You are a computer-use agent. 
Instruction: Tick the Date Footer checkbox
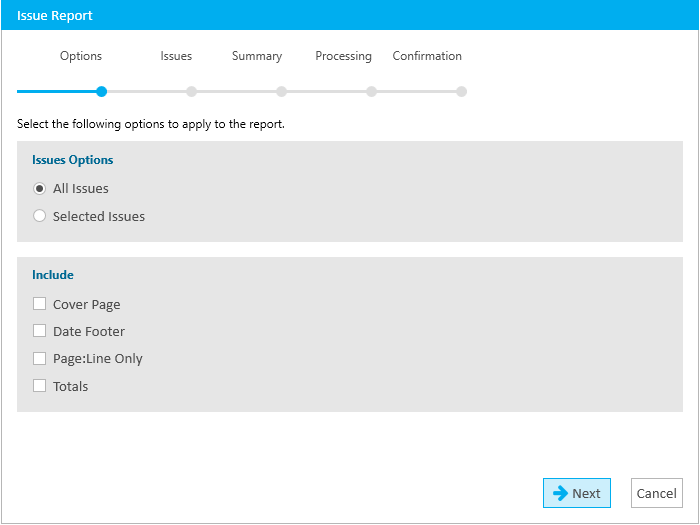(x=39, y=331)
